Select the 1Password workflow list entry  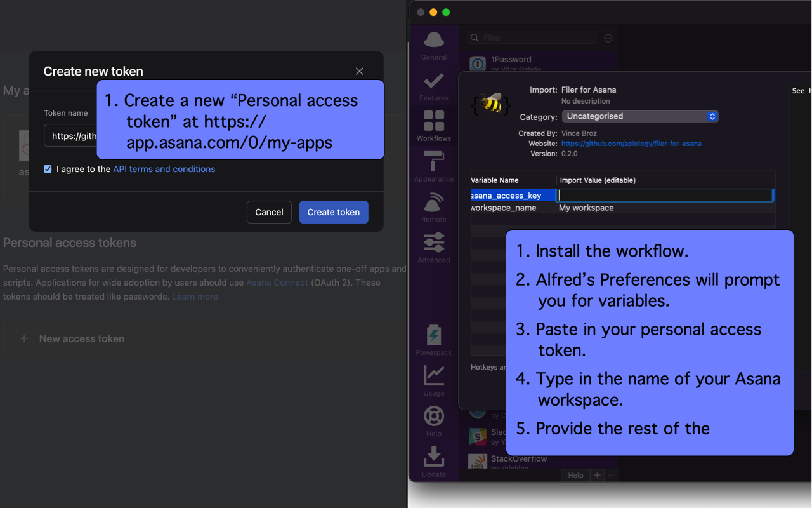pos(542,63)
